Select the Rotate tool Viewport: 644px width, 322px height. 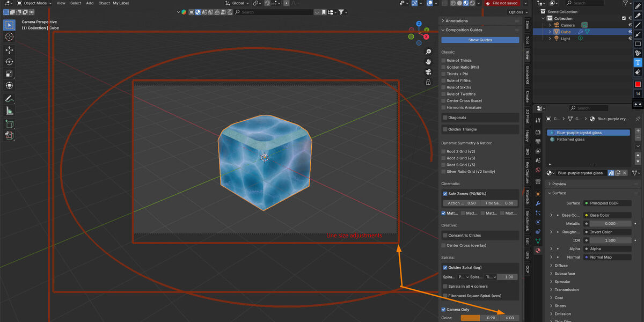[9, 62]
